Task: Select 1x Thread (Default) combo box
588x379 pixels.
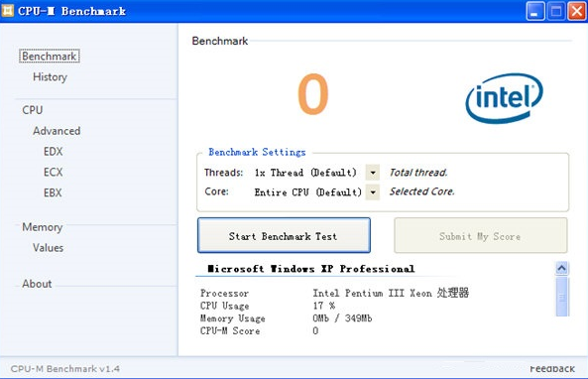Action: coord(315,173)
